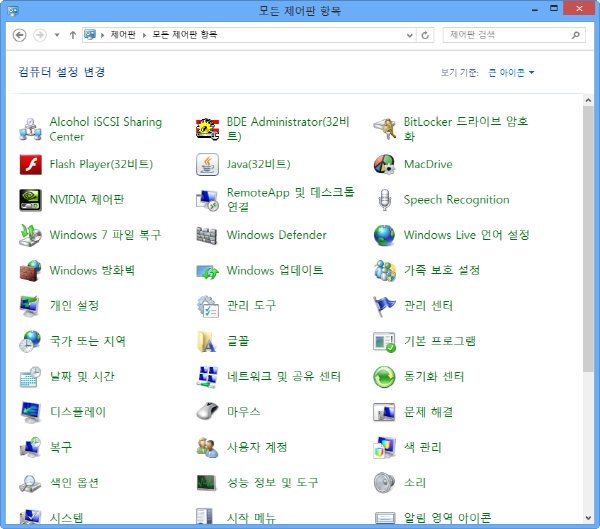This screenshot has width=600, height=529.
Task: Click the 'Windows 업데이트' link text
Action: click(x=275, y=271)
